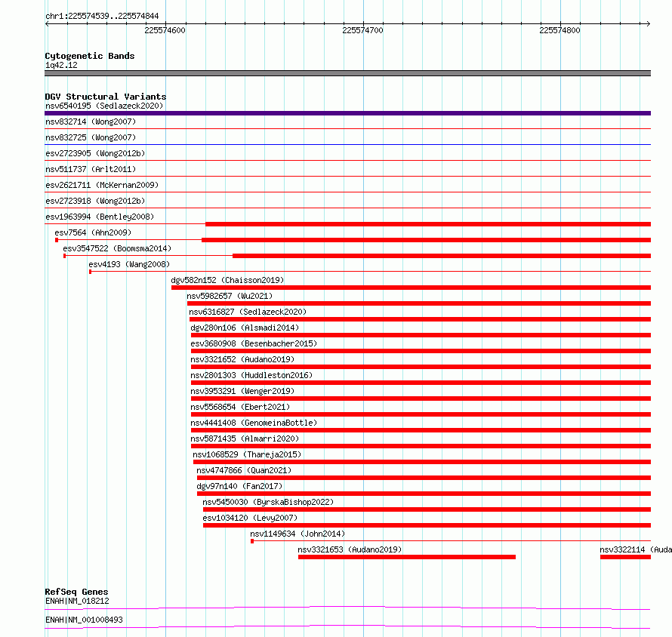Click the esv2723905 (Wong2012b) label
The image size is (672, 637).
click(x=95, y=153)
